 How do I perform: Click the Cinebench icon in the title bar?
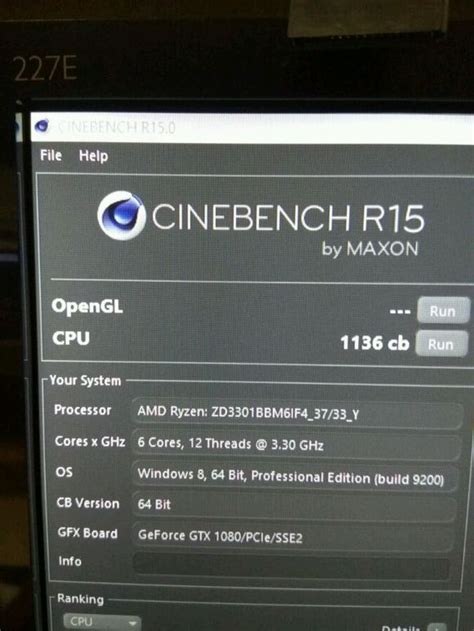pyautogui.click(x=42, y=126)
